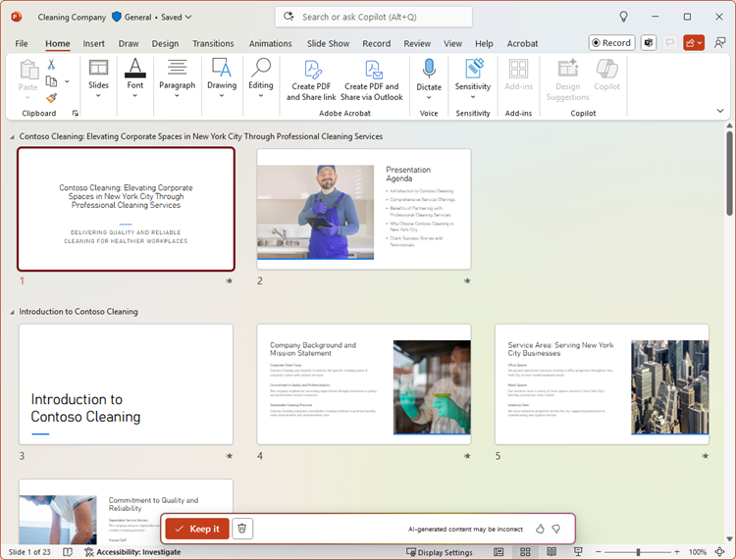Open the Editing search button
Viewport: 736px width, 560px height.
(260, 78)
